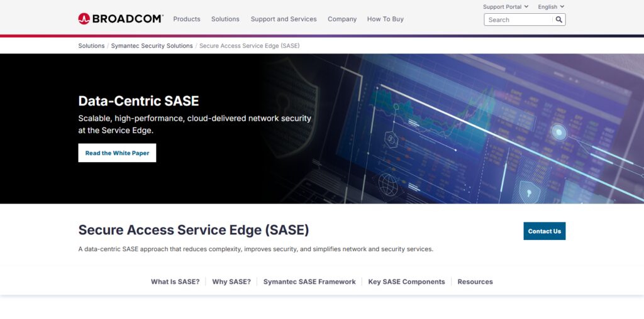The width and height of the screenshot is (644, 319).
Task: Jump to What Is SASE? section
Action: click(175, 282)
